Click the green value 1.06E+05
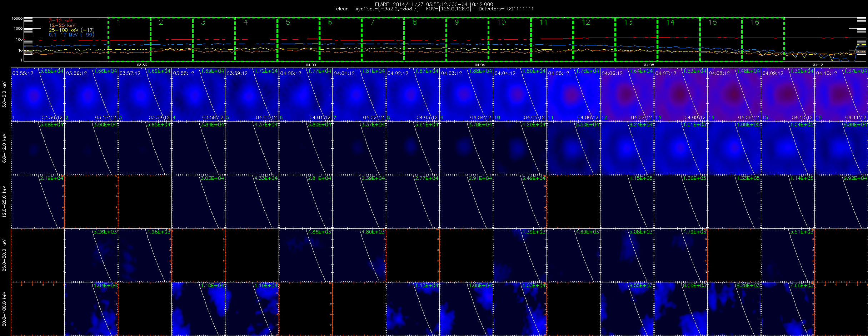Screen dimensions: 868x336 (x=749, y=125)
